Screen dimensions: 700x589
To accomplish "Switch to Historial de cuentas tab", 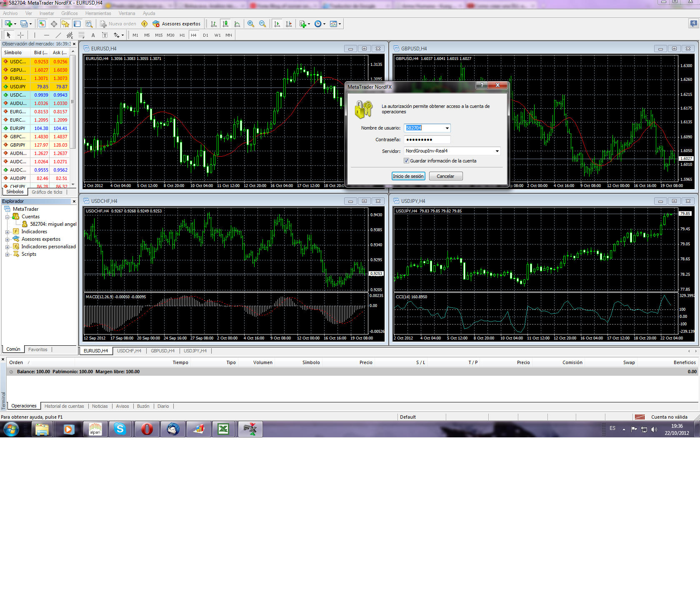I will pos(64,406).
